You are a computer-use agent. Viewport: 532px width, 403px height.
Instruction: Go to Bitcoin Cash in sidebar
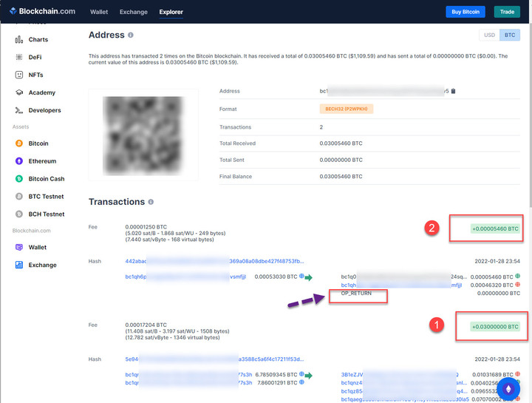point(47,179)
